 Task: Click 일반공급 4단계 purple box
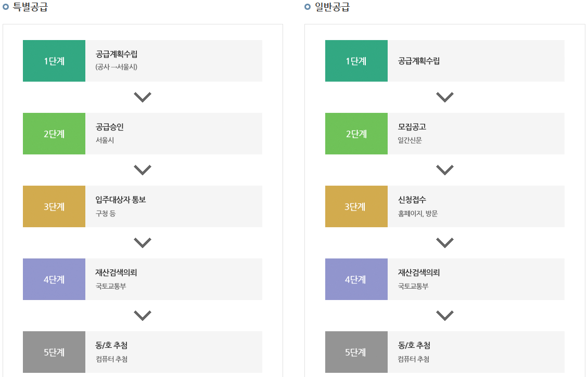tap(356, 279)
